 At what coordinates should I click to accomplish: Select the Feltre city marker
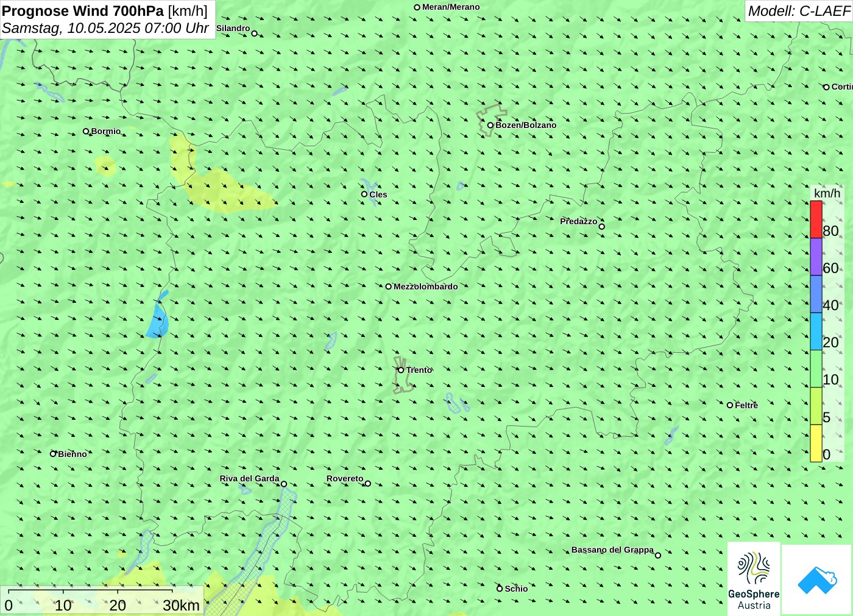(730, 405)
